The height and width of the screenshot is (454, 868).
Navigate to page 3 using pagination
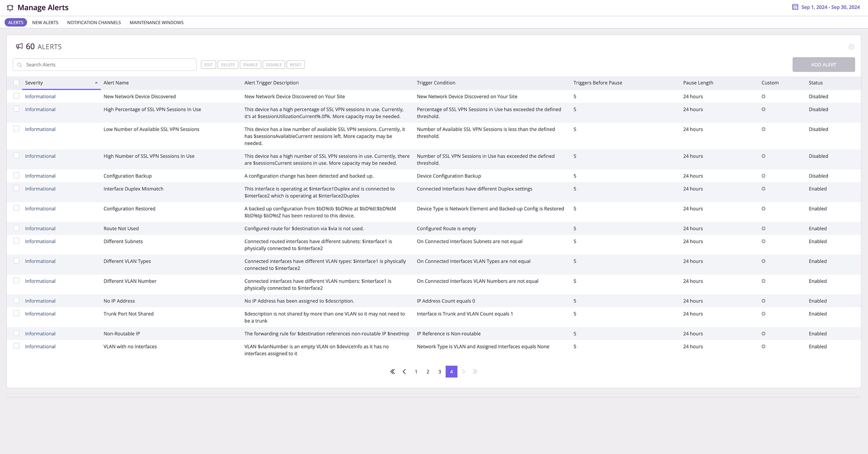click(439, 371)
